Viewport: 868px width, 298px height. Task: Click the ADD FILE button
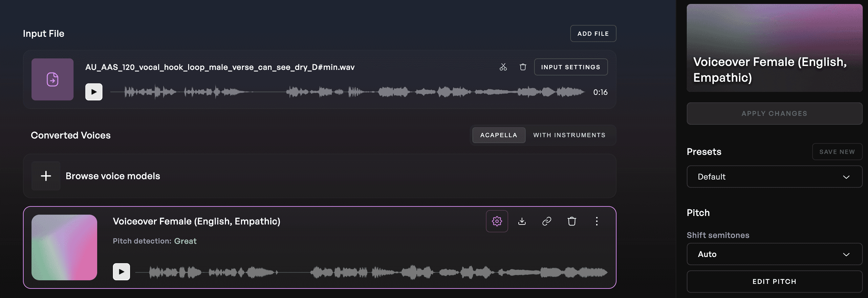coord(593,34)
